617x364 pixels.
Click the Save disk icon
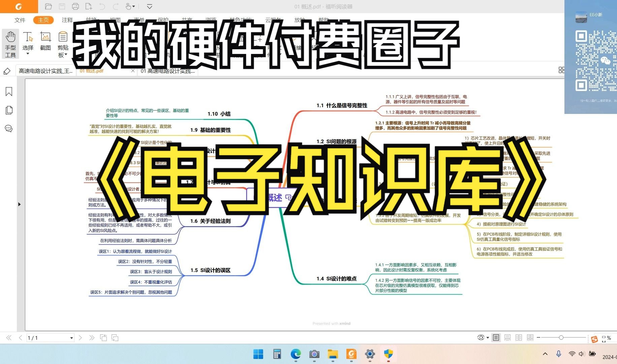(x=62, y=6)
